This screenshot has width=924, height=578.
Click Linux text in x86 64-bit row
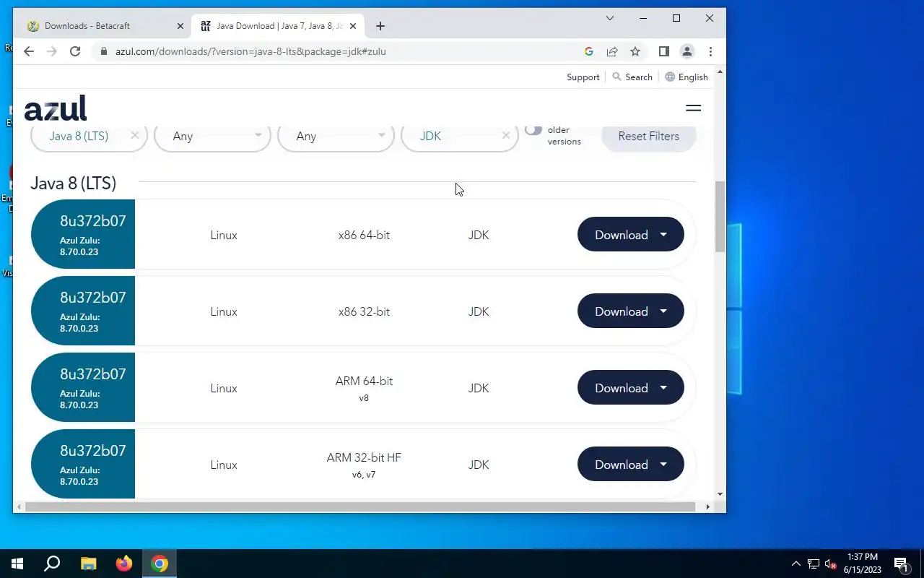click(x=224, y=235)
